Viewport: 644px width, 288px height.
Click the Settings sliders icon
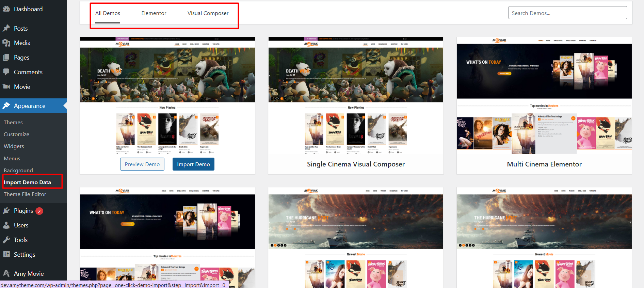(6, 254)
